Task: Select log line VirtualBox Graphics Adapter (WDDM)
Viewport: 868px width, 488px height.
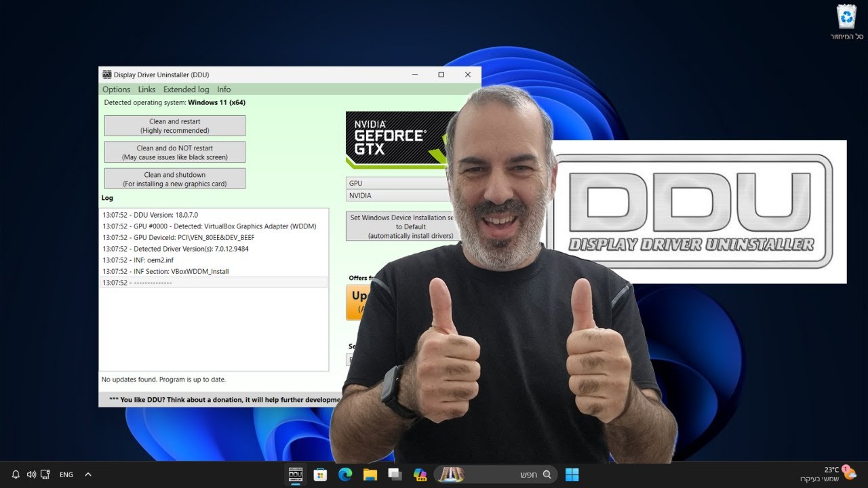Action: [x=214, y=226]
